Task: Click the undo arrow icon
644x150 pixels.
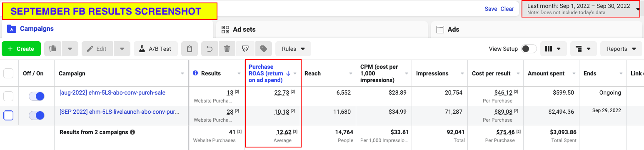Action: tap(210, 49)
